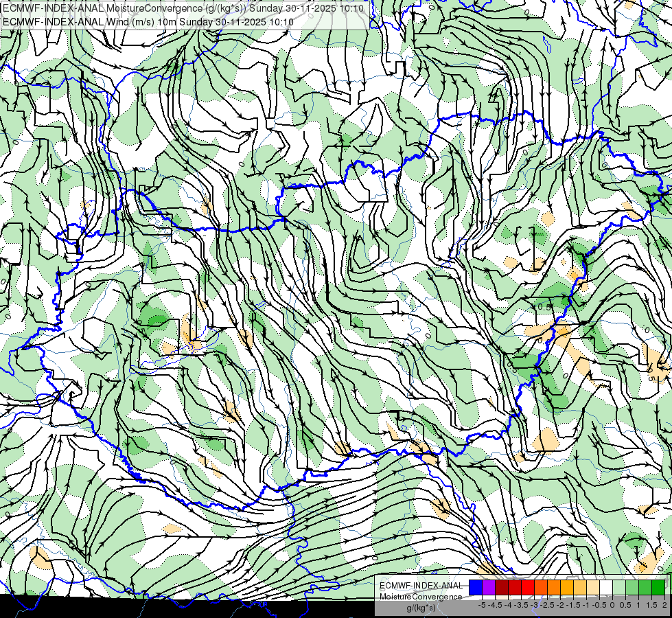672x618 pixels.
Task: Pick the medium green swatch between 1 and 1.5
Action: pyautogui.click(x=645, y=588)
